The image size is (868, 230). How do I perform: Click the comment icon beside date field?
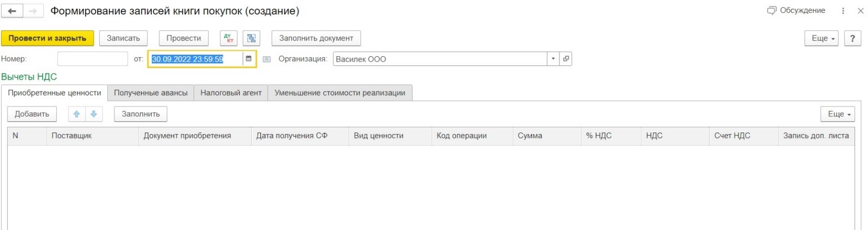[267, 60]
